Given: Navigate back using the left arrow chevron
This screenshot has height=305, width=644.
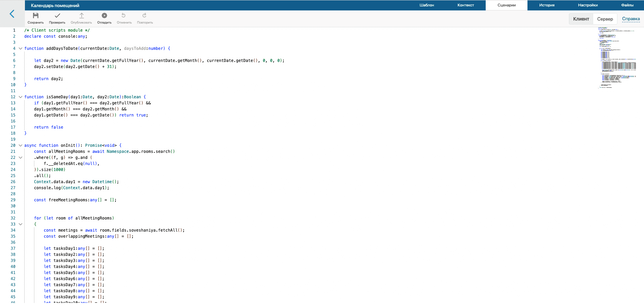Looking at the screenshot, I should [x=12, y=14].
